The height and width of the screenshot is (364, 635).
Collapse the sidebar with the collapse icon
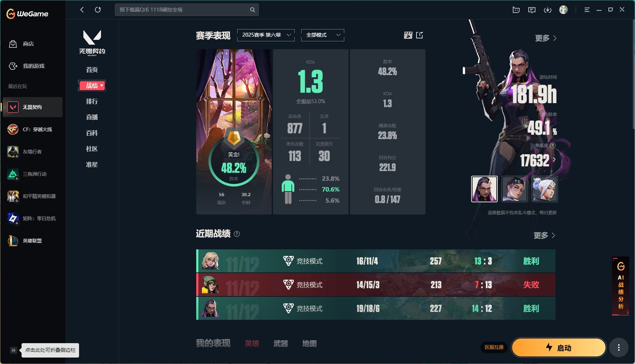point(13,350)
